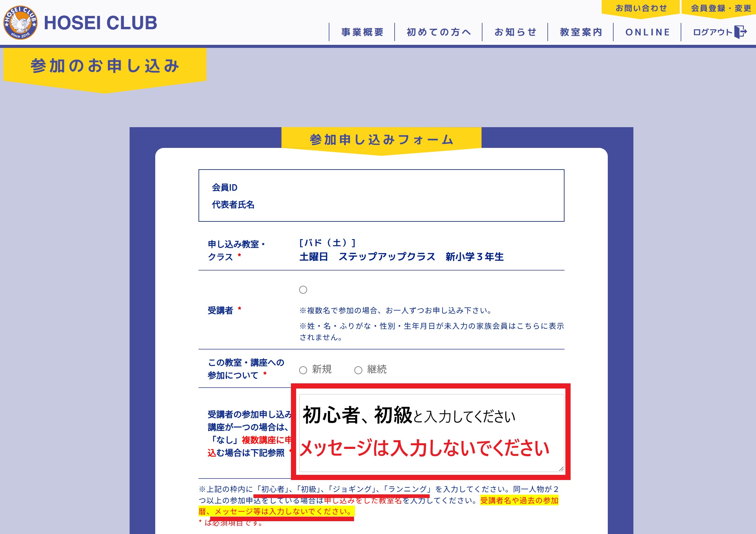Viewport: 756px width, 534px height.
Task: Go to the 初めての方へ page
Action: 439,32
